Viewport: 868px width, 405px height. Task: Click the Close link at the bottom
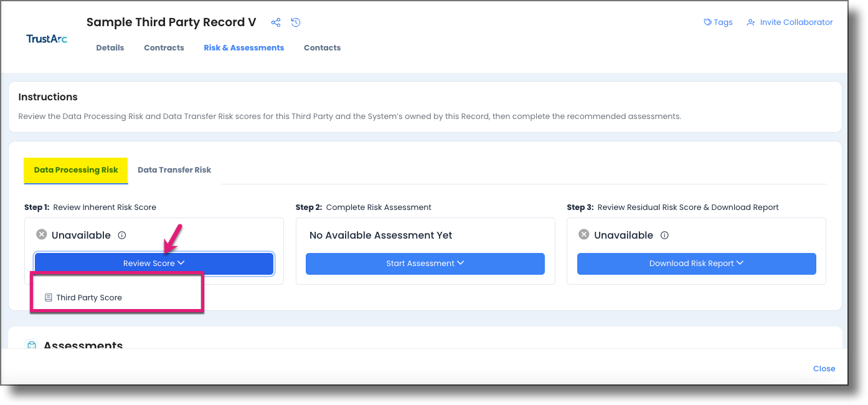(824, 368)
